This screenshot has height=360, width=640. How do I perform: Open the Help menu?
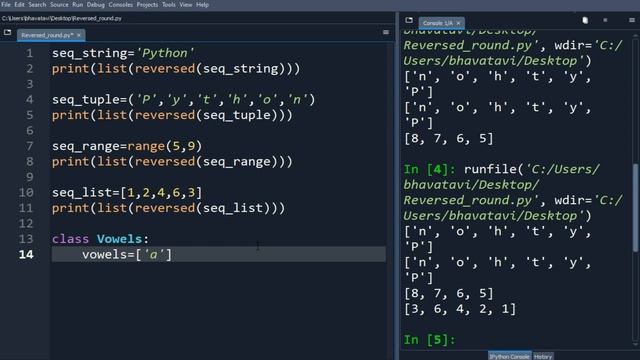pyautogui.click(x=202, y=5)
